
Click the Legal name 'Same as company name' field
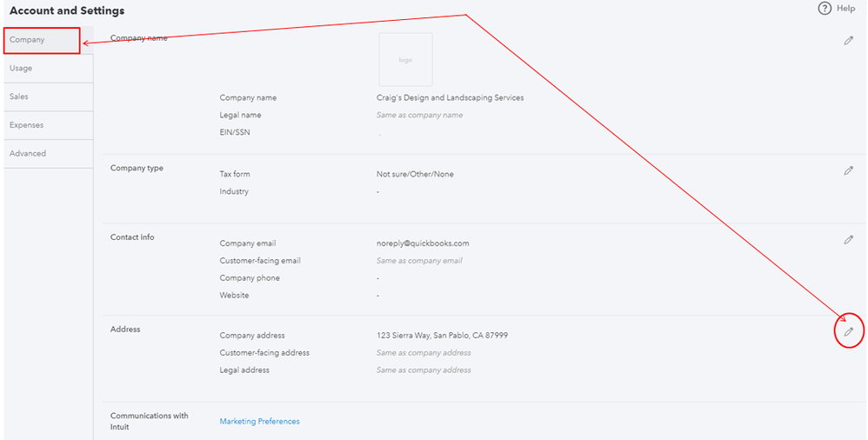(x=419, y=115)
